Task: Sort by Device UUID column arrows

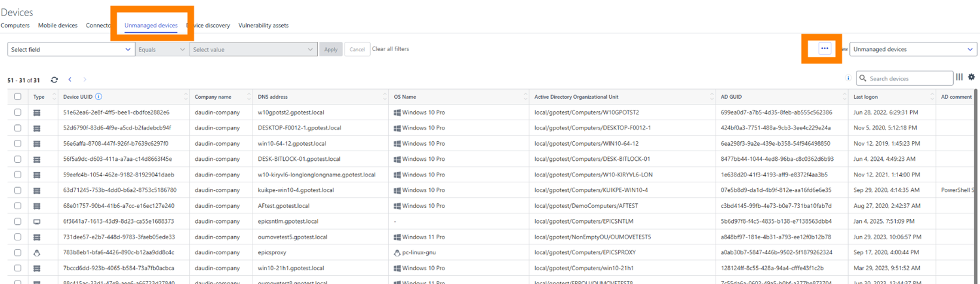Action: coord(186,96)
